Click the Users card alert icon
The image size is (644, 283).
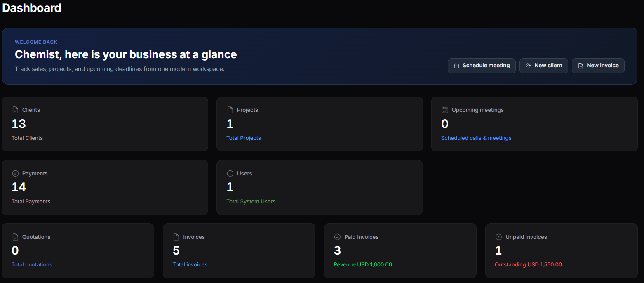pyautogui.click(x=230, y=173)
